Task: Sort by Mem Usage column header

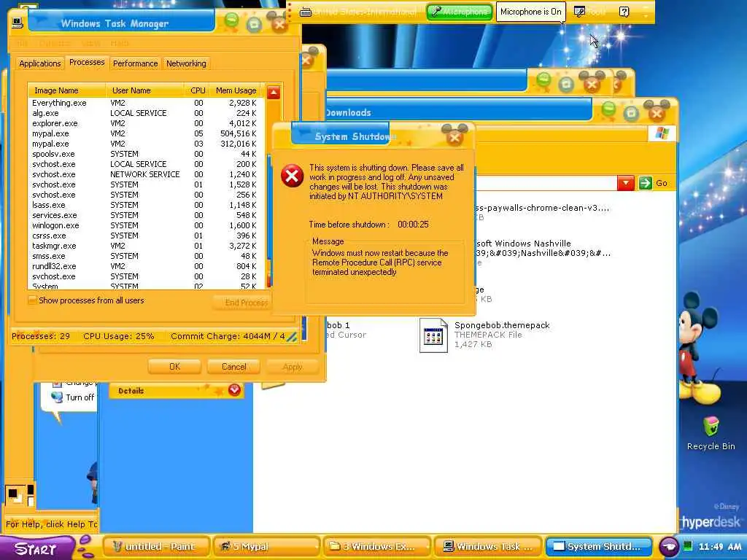Action: pos(236,90)
